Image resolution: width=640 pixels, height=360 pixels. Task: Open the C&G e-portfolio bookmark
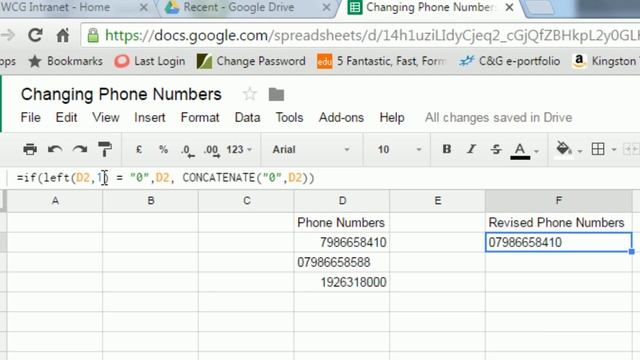point(509,61)
